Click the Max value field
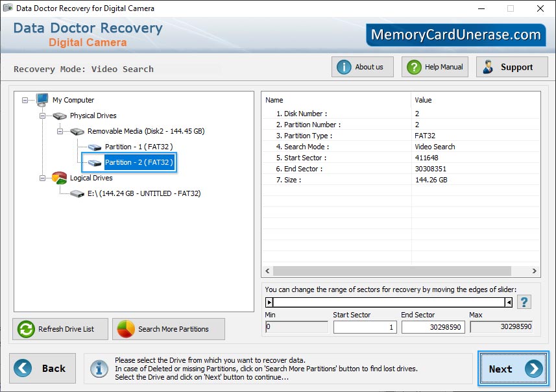Viewport: 556px width, 392px height. tap(501, 326)
